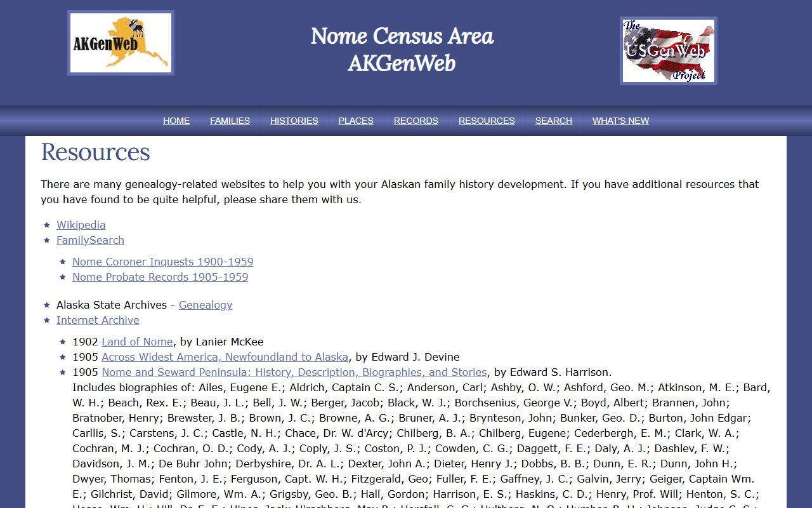Viewport: 812px width, 508px height.
Task: Navigate to PLACES
Action: coord(356,121)
